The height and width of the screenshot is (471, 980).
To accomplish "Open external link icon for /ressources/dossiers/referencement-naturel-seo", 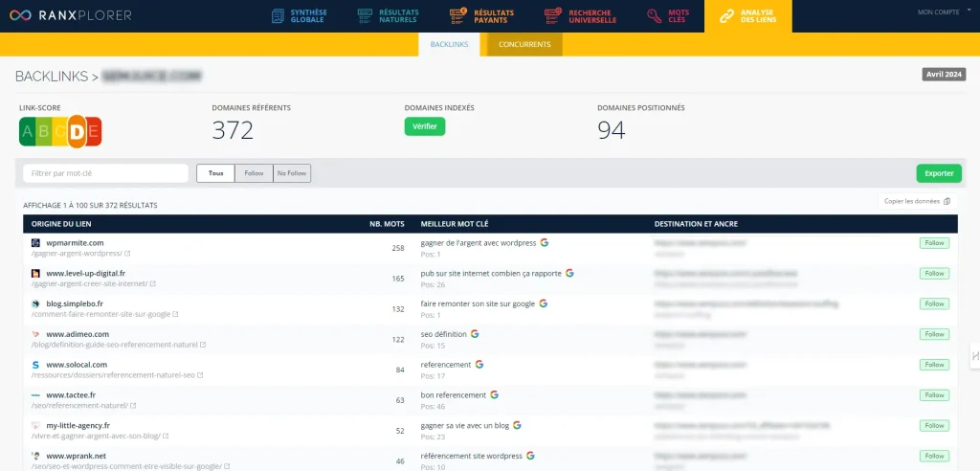I will (x=200, y=375).
